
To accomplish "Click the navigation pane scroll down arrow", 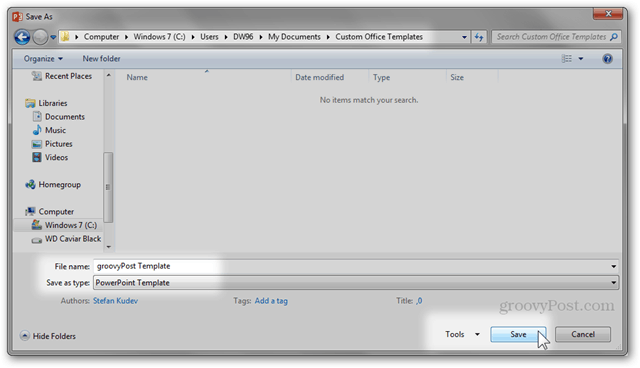I will (109, 246).
